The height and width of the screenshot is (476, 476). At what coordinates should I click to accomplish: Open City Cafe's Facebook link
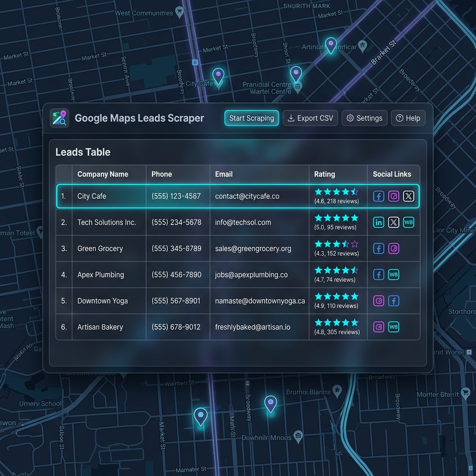pyautogui.click(x=378, y=196)
